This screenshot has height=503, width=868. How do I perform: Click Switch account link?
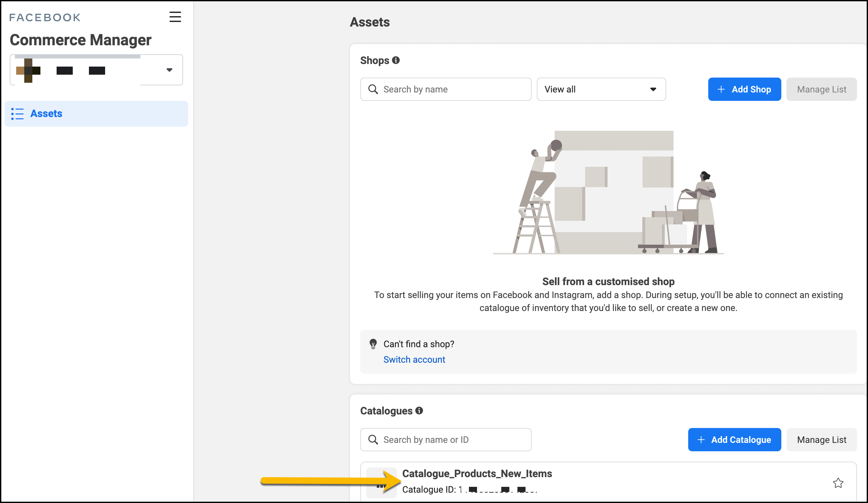pyautogui.click(x=414, y=359)
